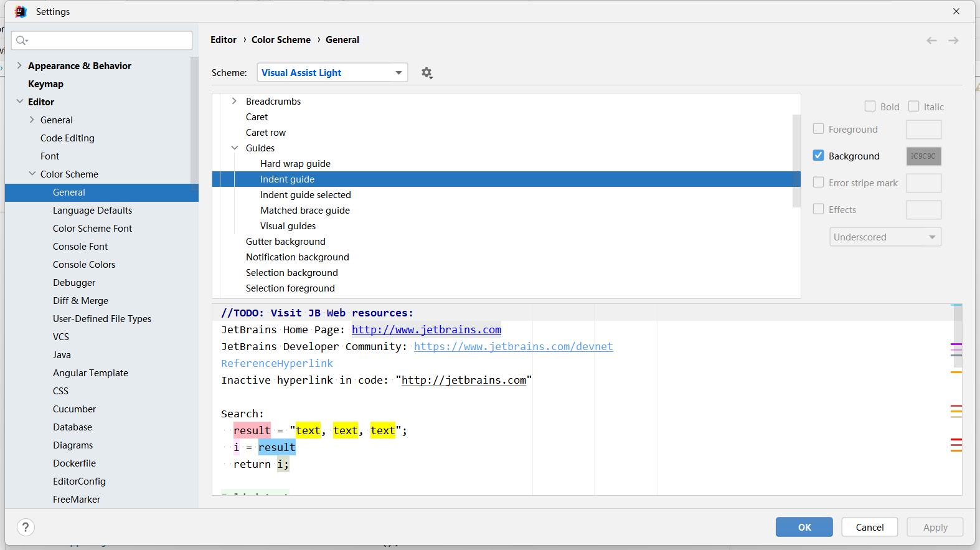
Task: Open the Font settings page
Action: coord(50,156)
